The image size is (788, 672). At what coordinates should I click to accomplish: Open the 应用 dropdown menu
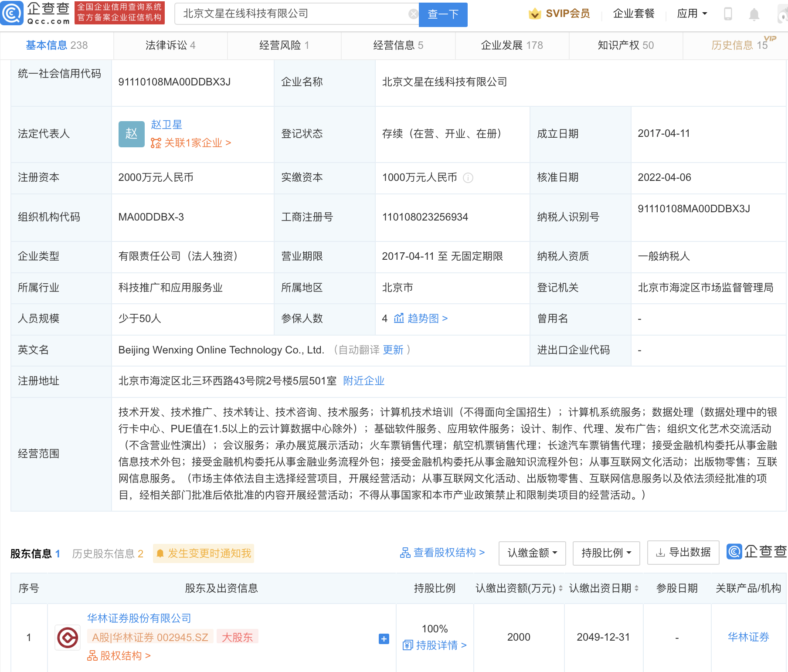pos(692,14)
